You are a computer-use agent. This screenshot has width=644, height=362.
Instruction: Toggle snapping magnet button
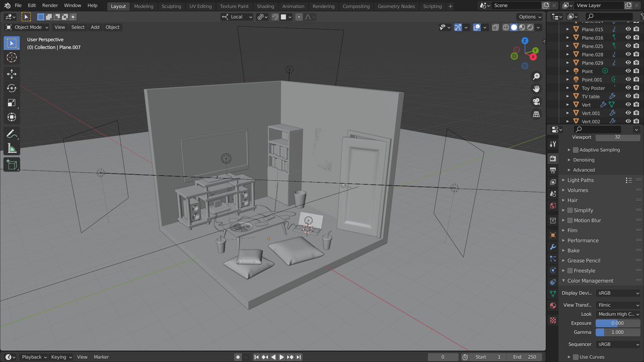coord(275,17)
